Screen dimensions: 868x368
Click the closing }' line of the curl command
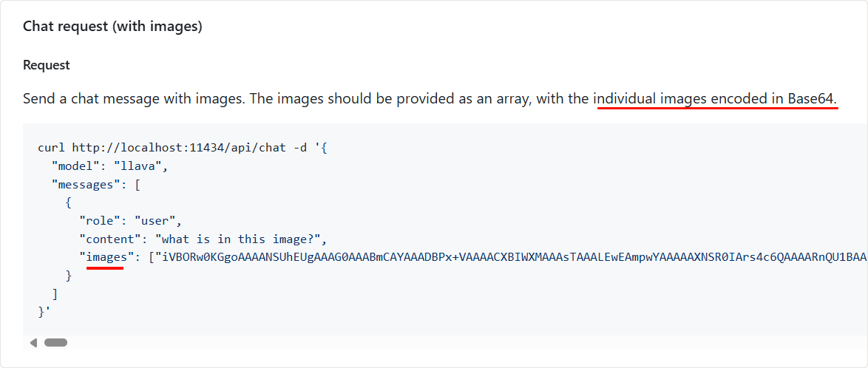point(44,312)
